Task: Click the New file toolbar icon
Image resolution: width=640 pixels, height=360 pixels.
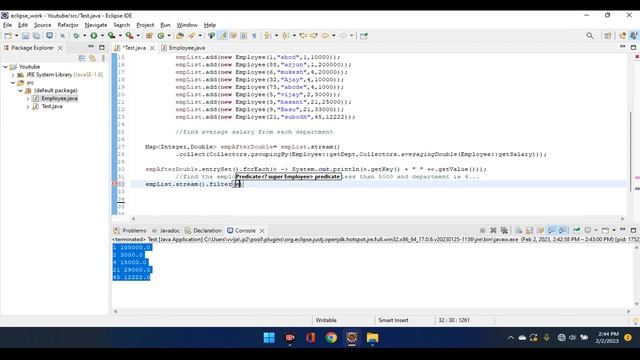Action: [x=8, y=36]
